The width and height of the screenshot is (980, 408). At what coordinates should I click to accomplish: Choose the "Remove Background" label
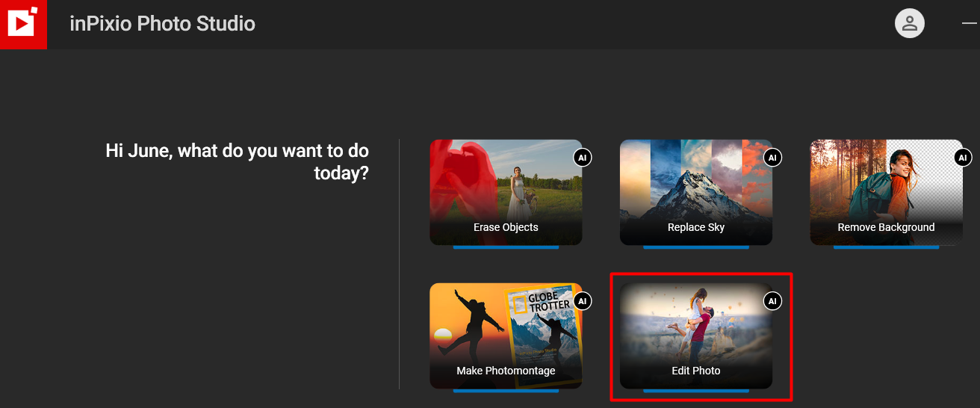[886, 227]
